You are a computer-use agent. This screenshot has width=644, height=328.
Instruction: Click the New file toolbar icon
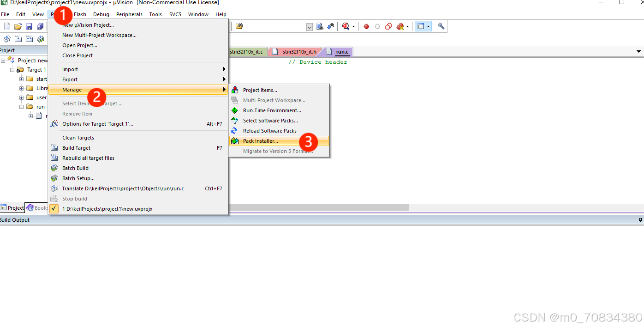click(7, 26)
